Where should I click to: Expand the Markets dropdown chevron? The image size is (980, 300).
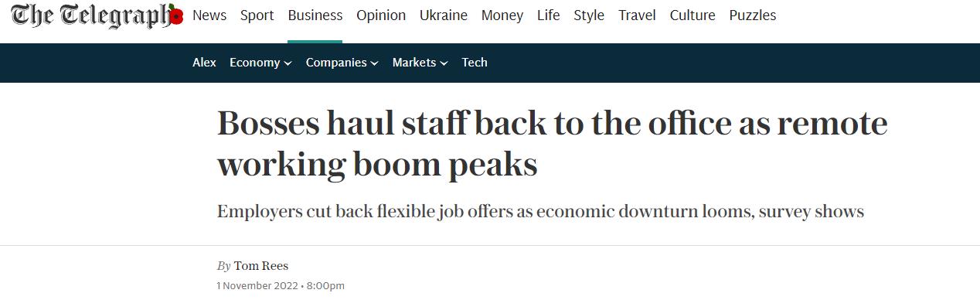(x=444, y=63)
